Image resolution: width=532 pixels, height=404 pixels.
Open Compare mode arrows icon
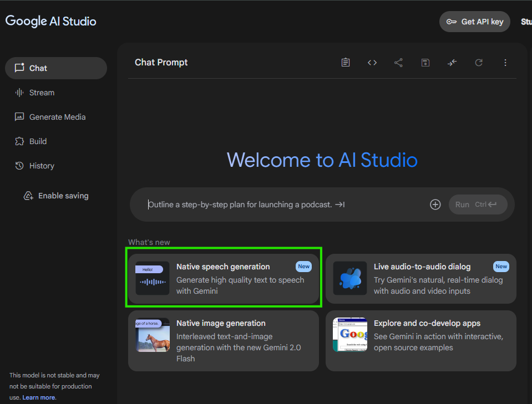click(452, 63)
